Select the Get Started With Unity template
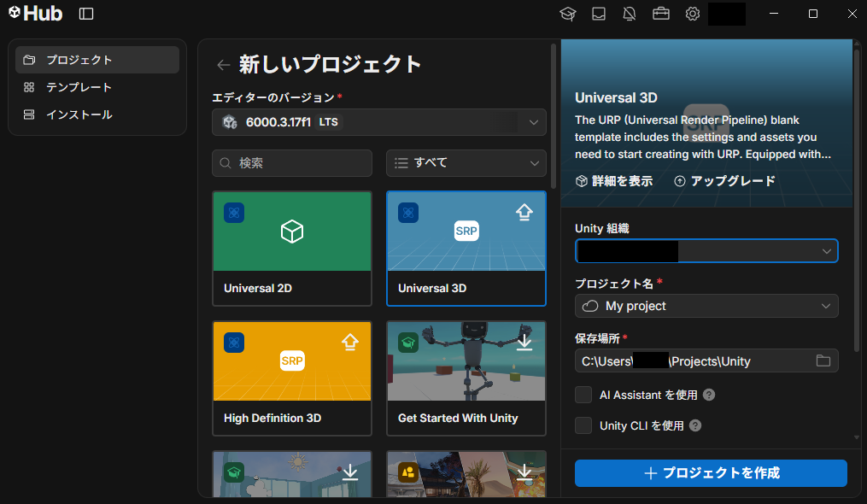Viewport: 867px width, 504px height. pos(466,378)
